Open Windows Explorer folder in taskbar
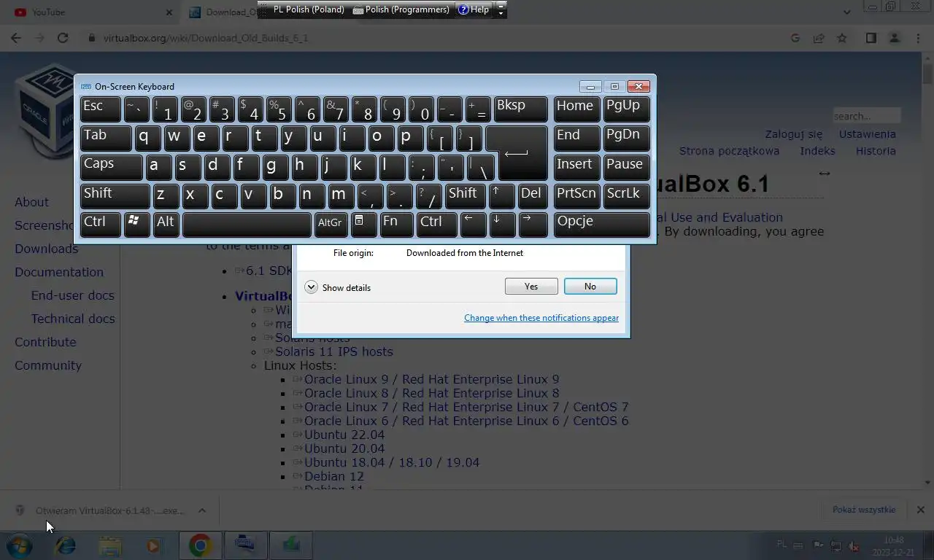934x560 pixels. (110, 545)
